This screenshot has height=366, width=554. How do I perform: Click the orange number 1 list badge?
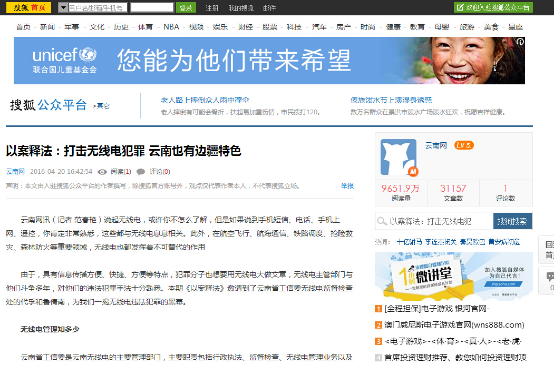378,309
